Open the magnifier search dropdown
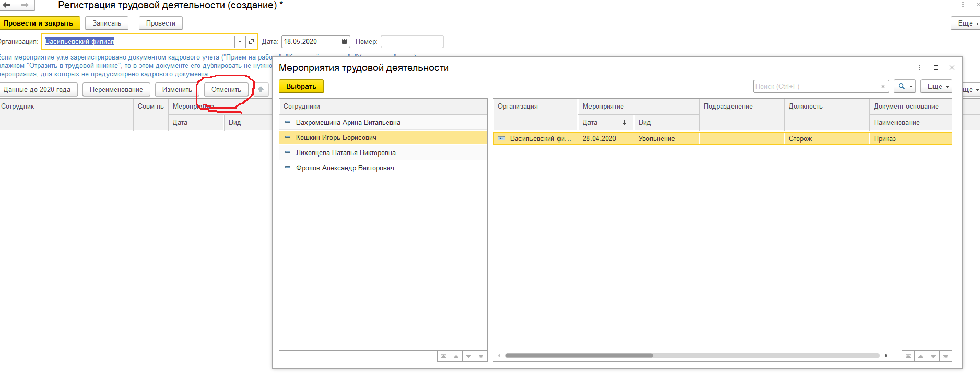 coord(904,87)
